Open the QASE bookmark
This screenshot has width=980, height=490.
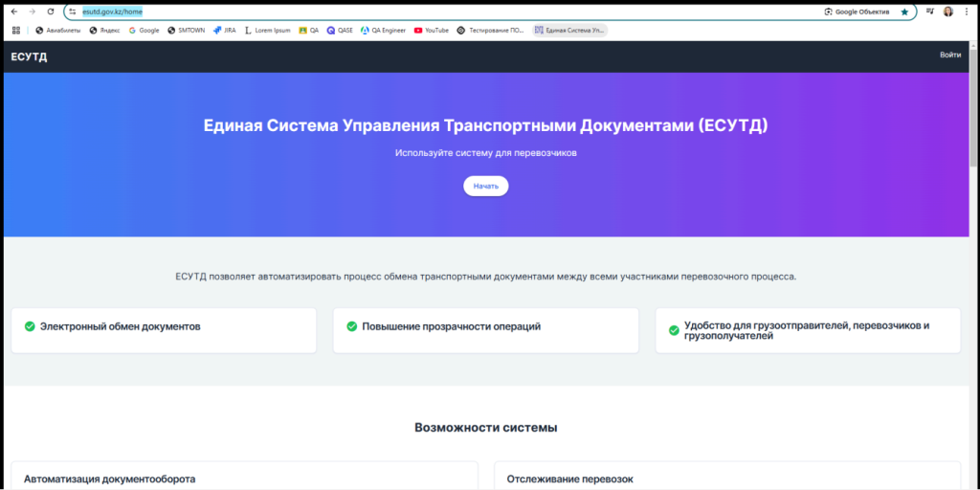point(340,30)
